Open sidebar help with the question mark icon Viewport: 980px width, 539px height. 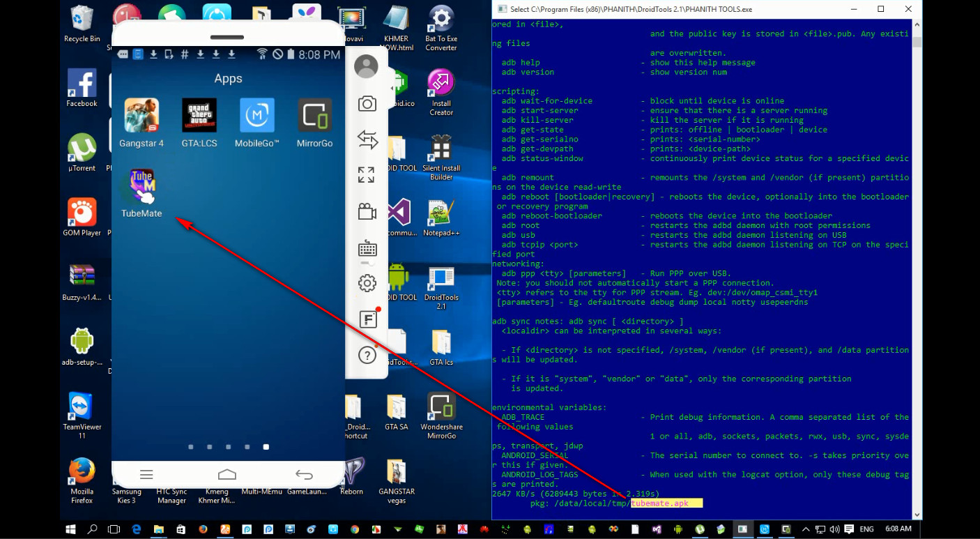point(367,354)
